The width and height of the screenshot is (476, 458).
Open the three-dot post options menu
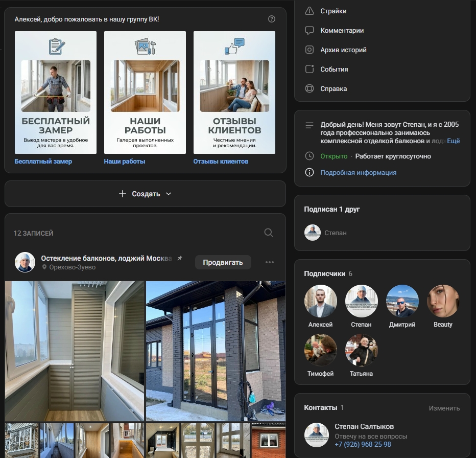(270, 262)
